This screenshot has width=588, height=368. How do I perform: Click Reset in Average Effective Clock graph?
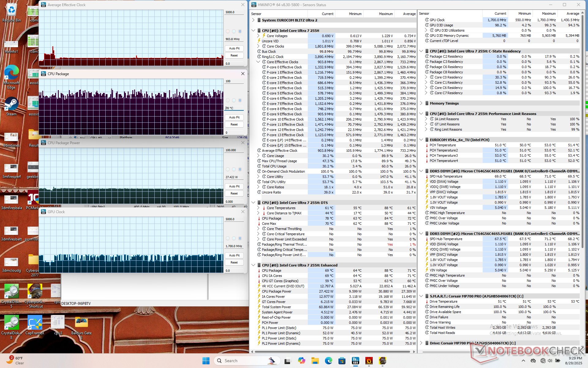click(234, 56)
